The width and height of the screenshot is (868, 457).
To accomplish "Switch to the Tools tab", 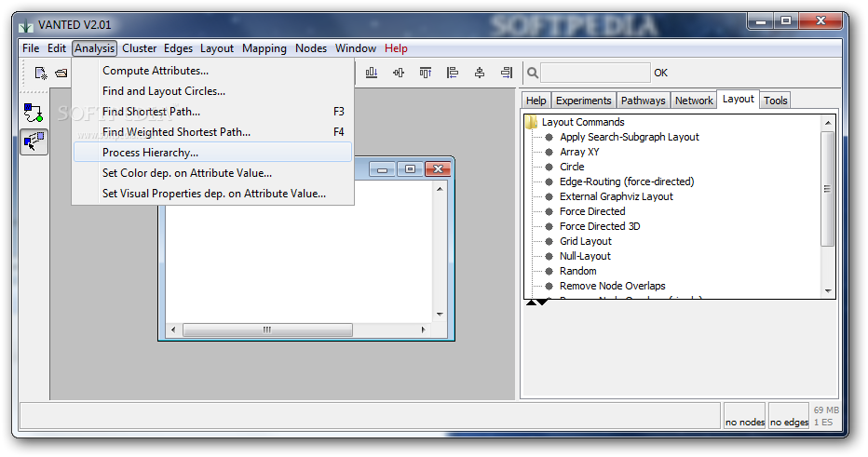I will click(775, 101).
